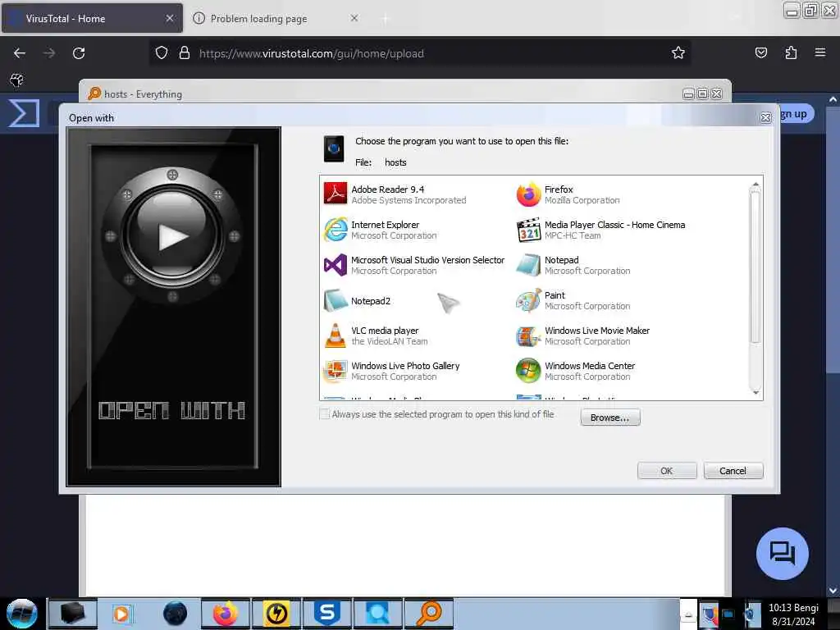Select VLC media player cone icon
The height and width of the screenshot is (630, 840).
tap(336, 336)
